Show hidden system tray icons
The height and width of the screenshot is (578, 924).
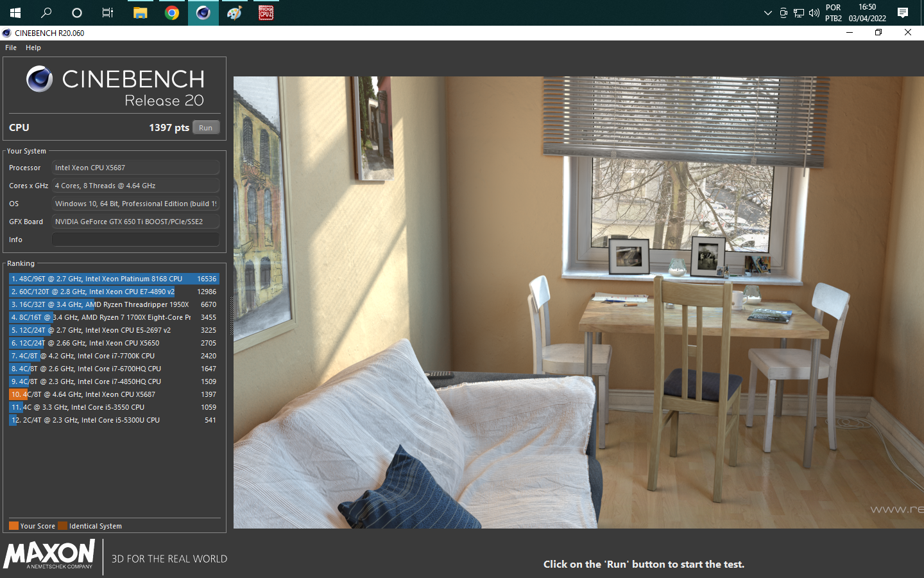767,13
